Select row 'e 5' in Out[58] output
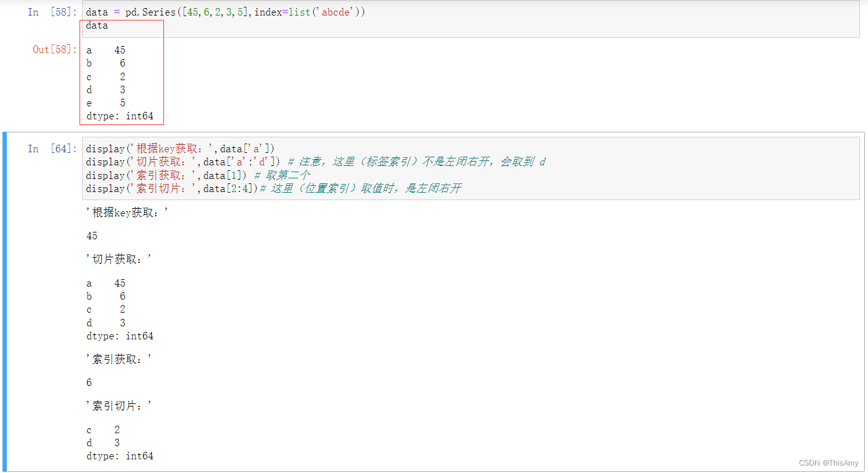This screenshot has height=473, width=868. pos(106,103)
